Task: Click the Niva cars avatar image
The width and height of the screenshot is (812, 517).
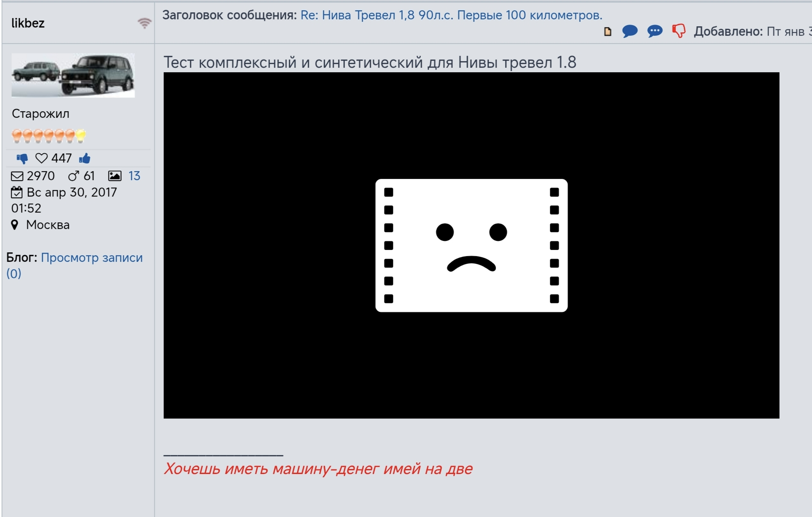Action: [x=73, y=75]
